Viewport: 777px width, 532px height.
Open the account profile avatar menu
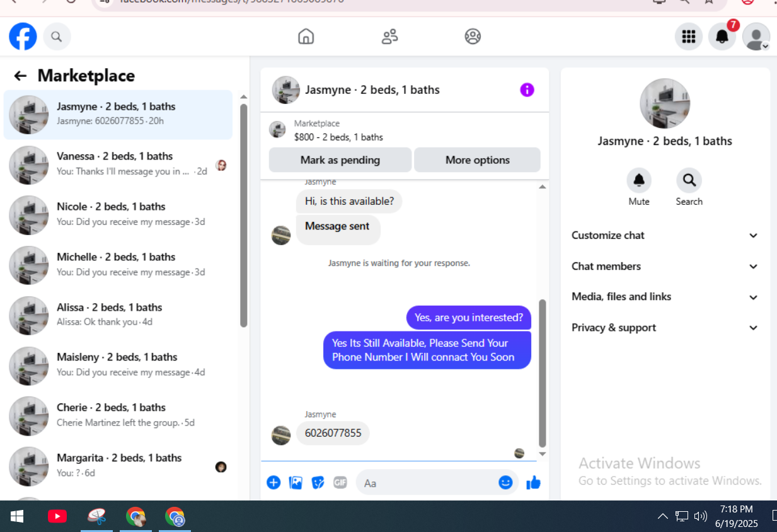click(x=756, y=37)
